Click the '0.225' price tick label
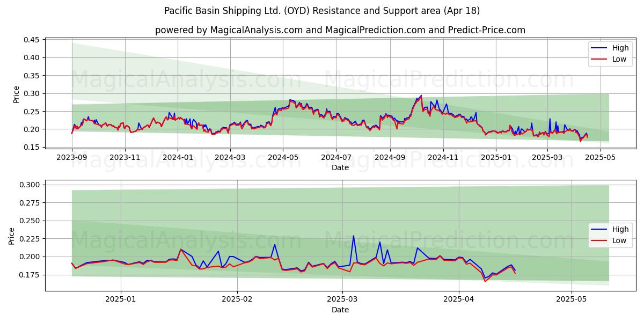The image size is (644, 322). [30, 239]
